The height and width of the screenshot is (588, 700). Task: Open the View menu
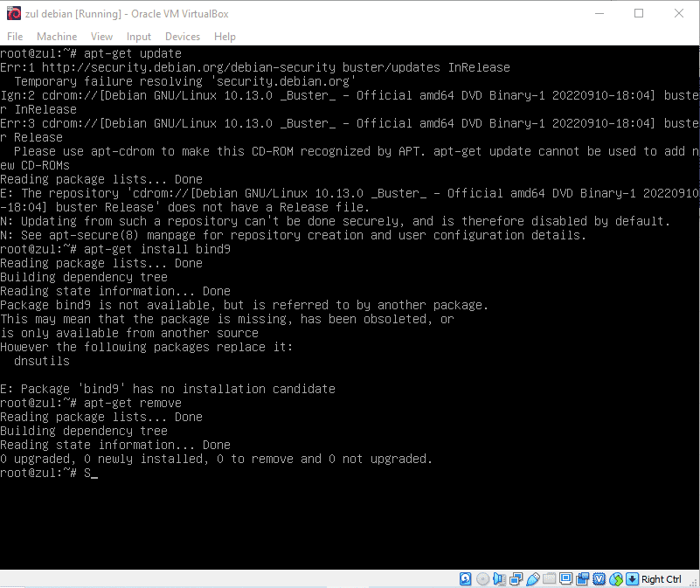coord(101,37)
